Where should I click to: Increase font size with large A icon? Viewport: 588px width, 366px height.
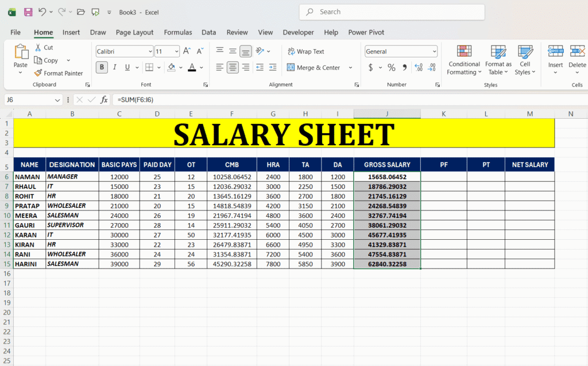click(187, 51)
